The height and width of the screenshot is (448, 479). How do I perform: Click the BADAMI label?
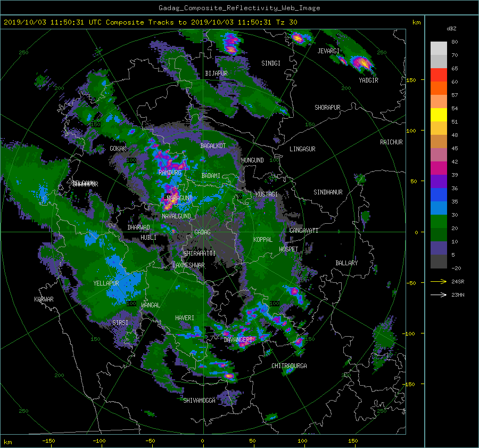[x=211, y=176]
